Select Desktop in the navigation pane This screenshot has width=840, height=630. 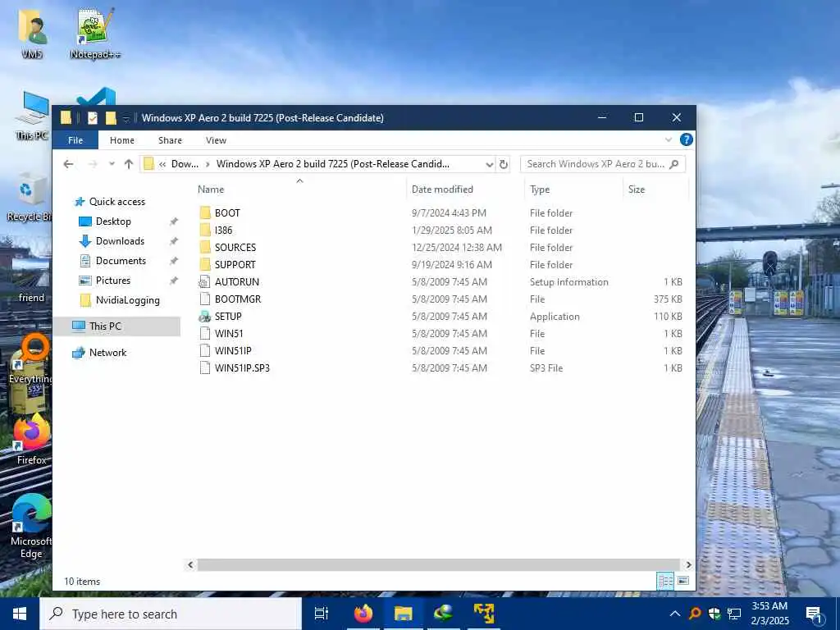[113, 221]
